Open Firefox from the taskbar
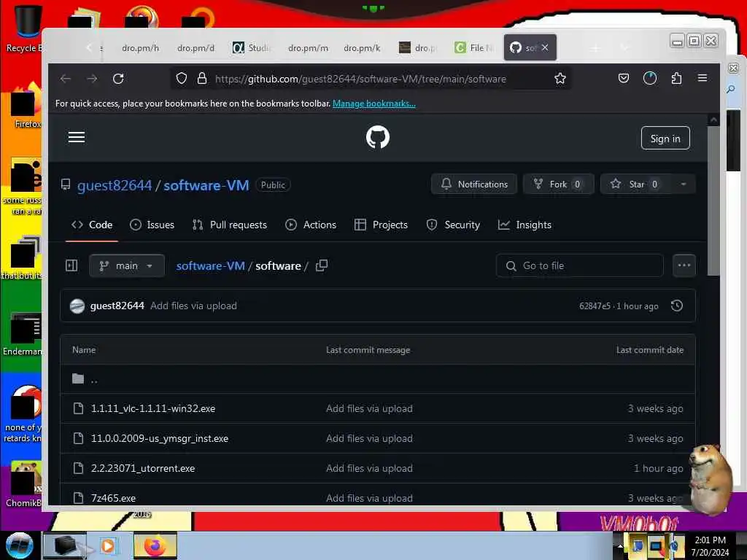This screenshot has width=747, height=560. (155, 545)
